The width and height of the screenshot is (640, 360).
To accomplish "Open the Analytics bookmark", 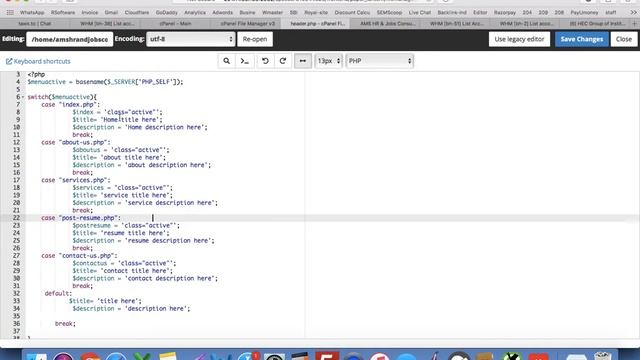I will pyautogui.click(x=195, y=13).
